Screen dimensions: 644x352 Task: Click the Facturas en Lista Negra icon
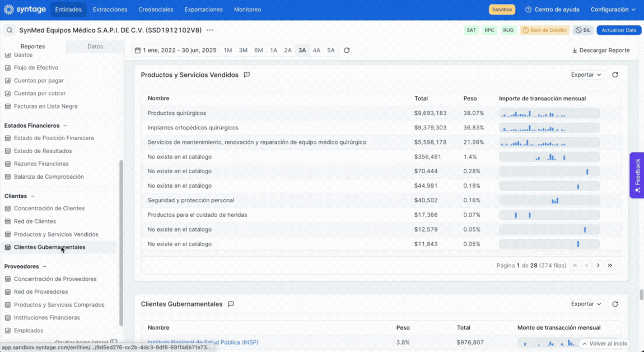[7, 106]
